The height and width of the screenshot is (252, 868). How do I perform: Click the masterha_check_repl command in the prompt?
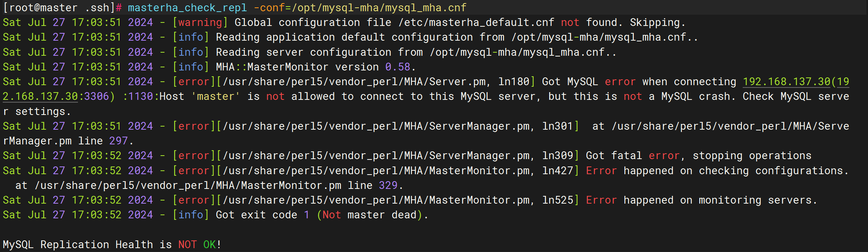tap(187, 8)
